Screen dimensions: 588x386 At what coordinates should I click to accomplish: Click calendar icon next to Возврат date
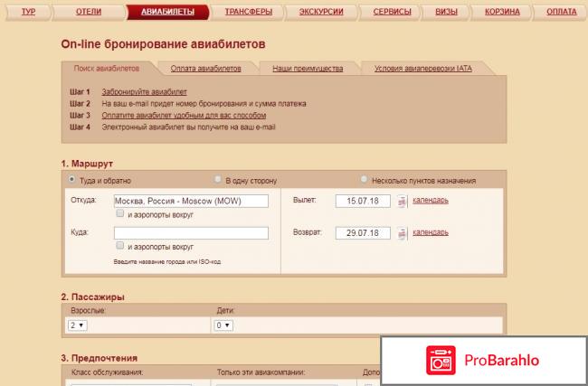point(402,233)
